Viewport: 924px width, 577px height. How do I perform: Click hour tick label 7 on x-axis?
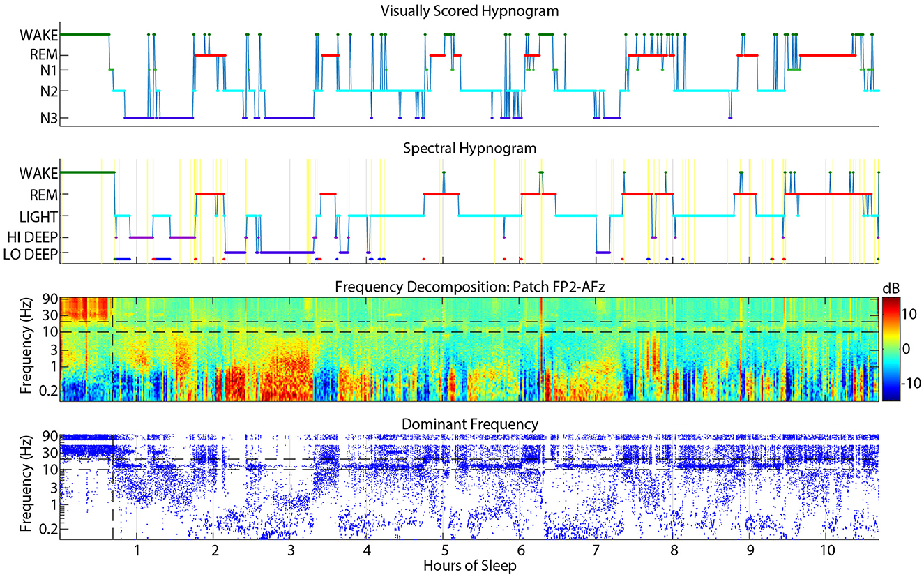click(596, 550)
